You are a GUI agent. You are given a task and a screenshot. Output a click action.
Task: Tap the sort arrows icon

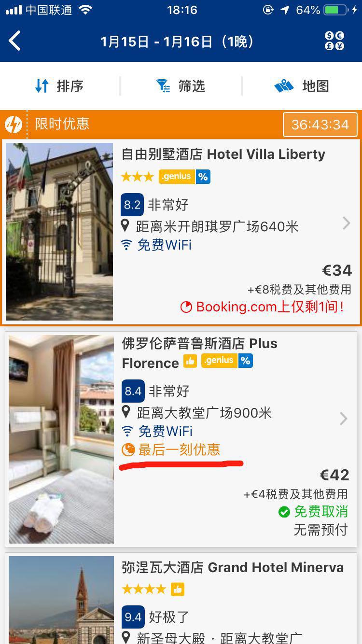(42, 86)
